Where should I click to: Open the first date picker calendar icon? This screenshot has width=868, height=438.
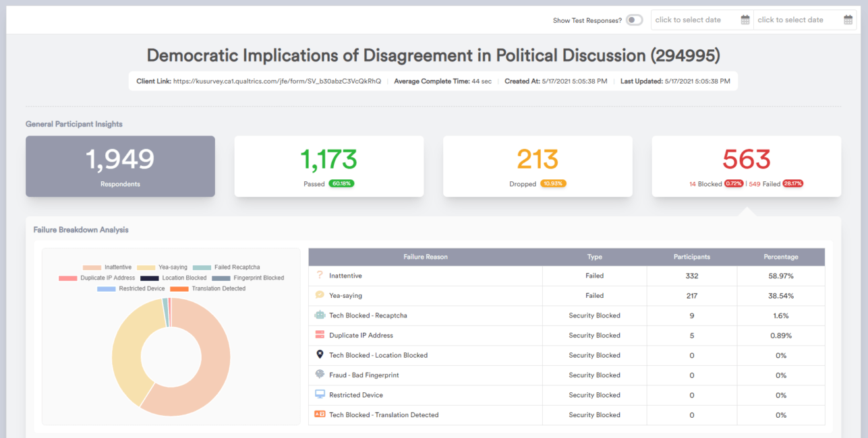pos(745,20)
